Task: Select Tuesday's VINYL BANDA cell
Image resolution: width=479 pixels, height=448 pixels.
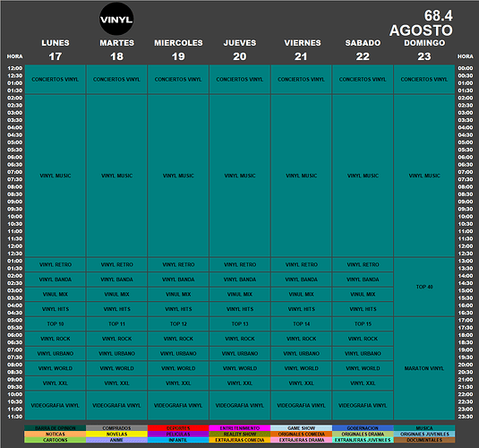Action: click(116, 280)
